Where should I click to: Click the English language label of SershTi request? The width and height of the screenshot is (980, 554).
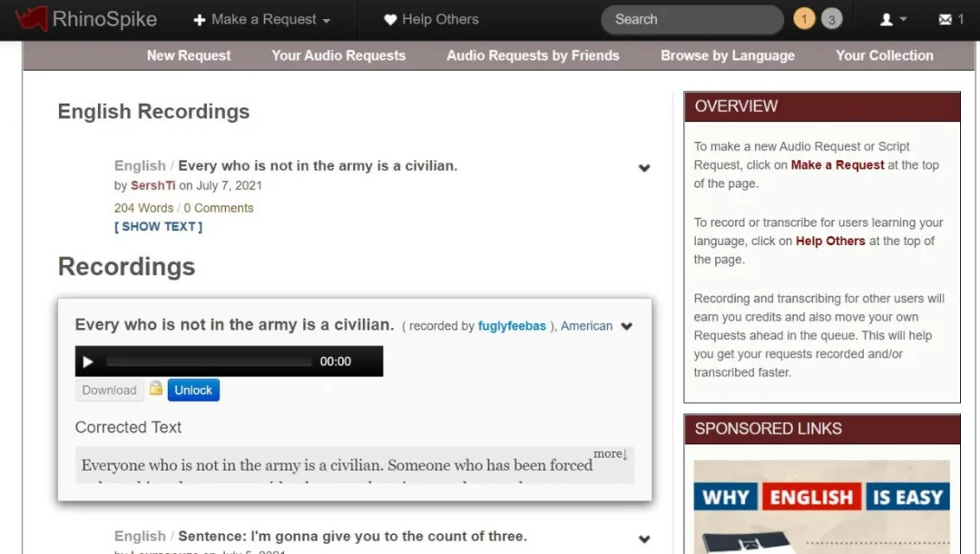tap(140, 165)
